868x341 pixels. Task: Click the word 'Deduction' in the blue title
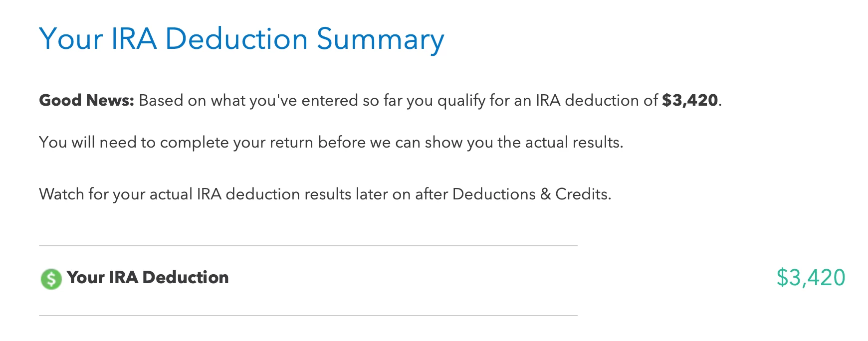[x=236, y=39]
